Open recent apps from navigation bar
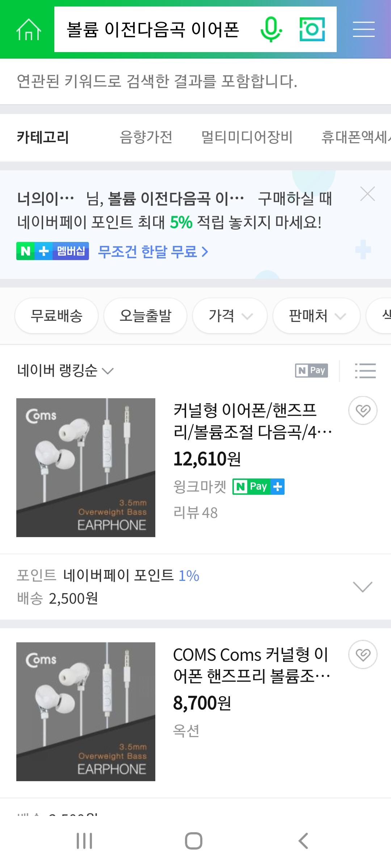This screenshot has height=868, width=391. (x=84, y=841)
